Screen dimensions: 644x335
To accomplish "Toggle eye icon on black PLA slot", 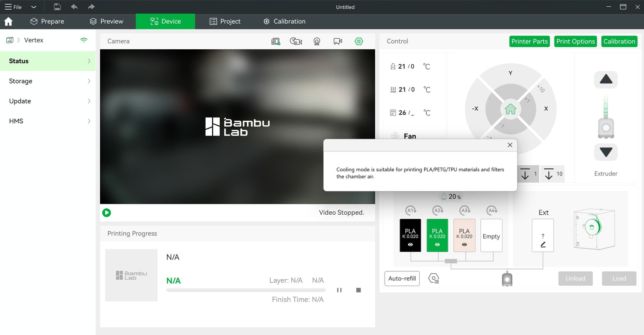I will (x=410, y=245).
